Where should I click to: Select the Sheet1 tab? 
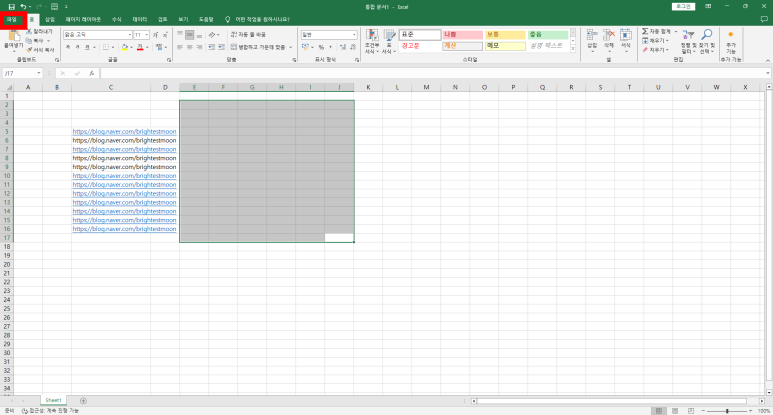pos(53,400)
